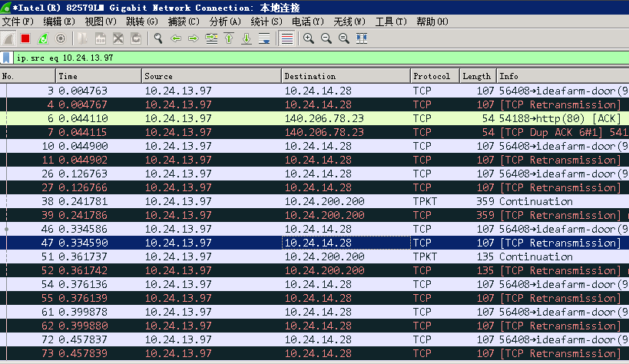The image size is (629, 364).
Task: Select packet 10 at 0.044900
Action: pos(315,146)
